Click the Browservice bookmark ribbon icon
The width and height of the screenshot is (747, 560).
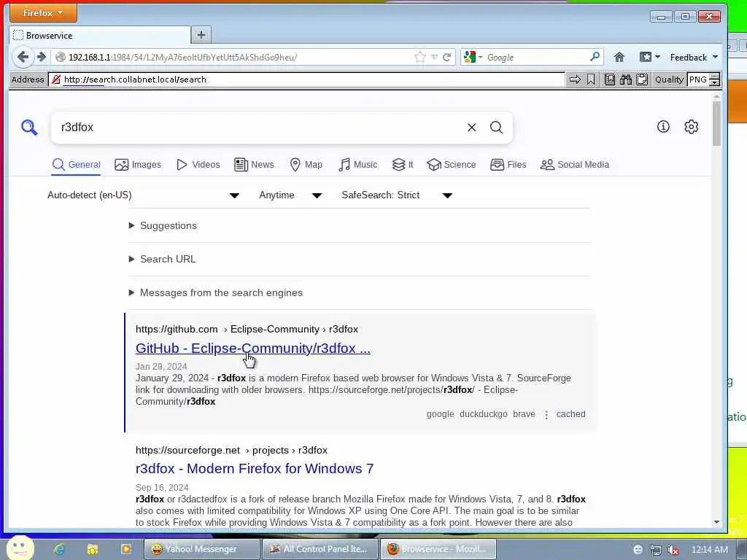pos(591,79)
